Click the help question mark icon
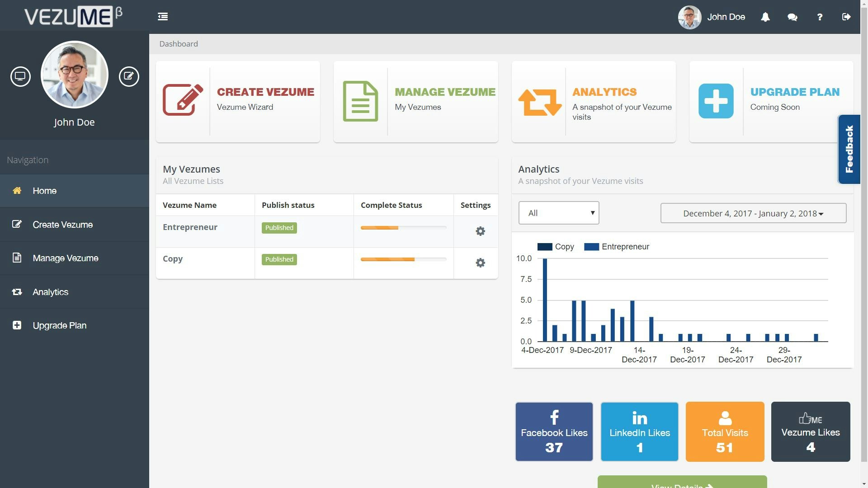The image size is (868, 488). click(x=819, y=17)
